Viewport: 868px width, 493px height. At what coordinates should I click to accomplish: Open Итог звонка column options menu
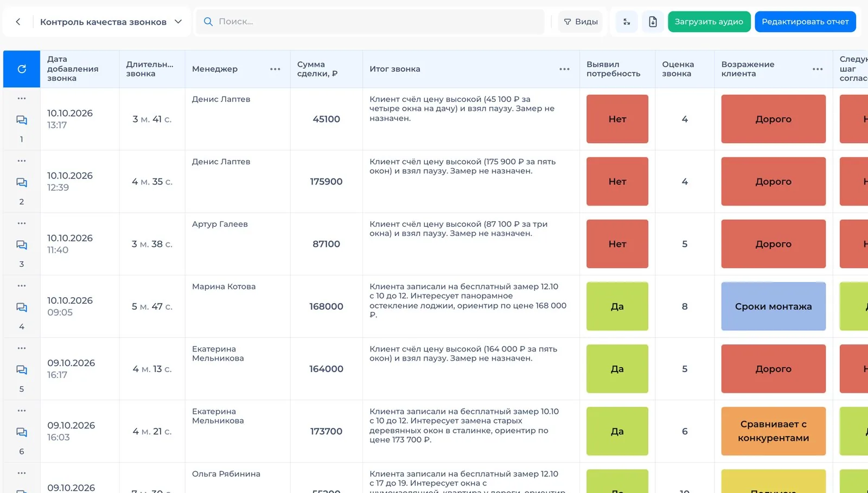(x=564, y=69)
